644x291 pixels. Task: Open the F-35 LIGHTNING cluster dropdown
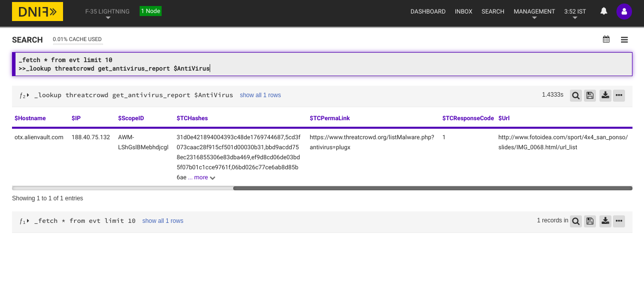[x=108, y=14]
